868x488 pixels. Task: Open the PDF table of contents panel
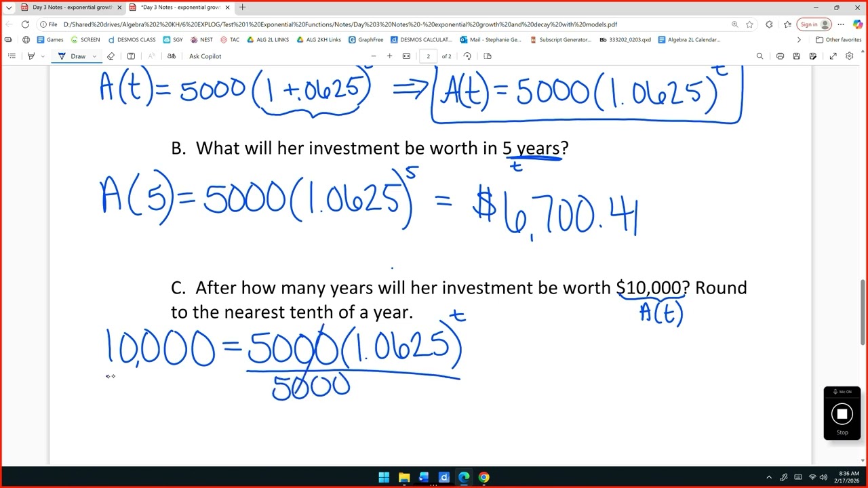click(12, 56)
